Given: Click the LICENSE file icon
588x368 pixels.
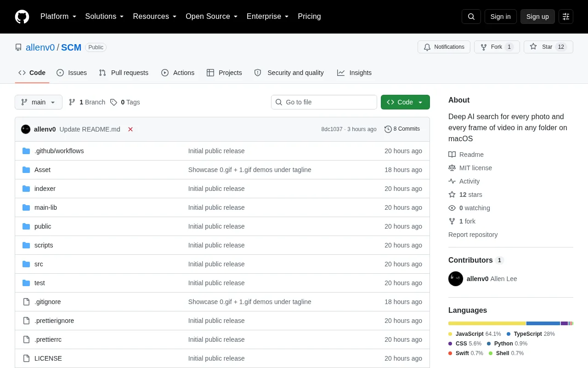Looking at the screenshot, I should click(26, 358).
